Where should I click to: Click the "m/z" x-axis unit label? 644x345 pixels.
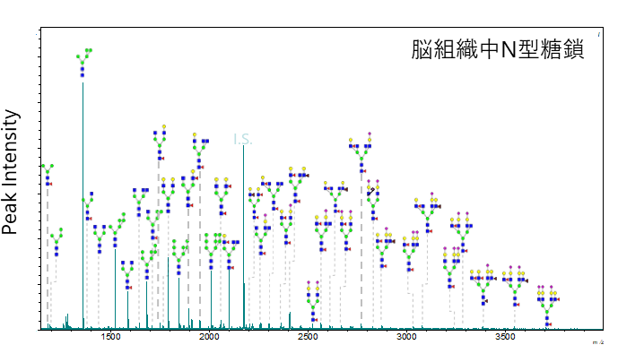tap(598, 342)
